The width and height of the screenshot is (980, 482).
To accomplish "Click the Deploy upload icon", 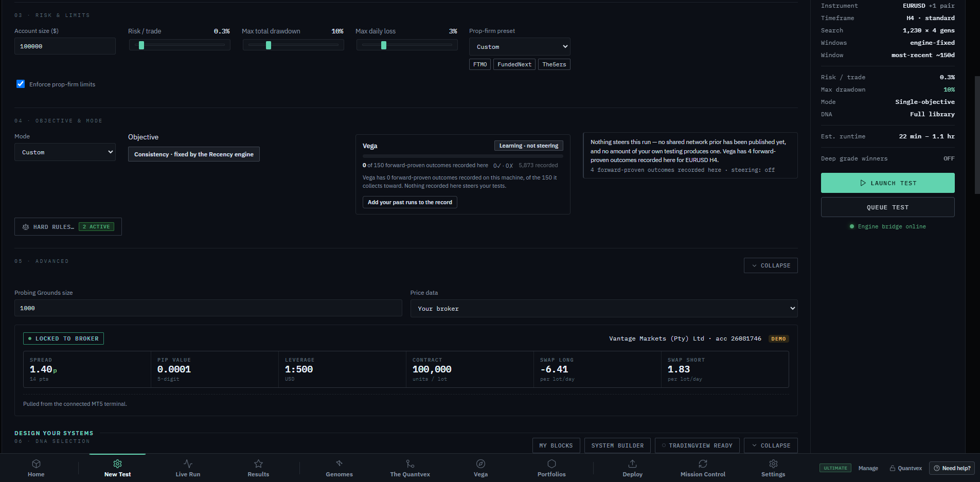I will (x=632, y=463).
